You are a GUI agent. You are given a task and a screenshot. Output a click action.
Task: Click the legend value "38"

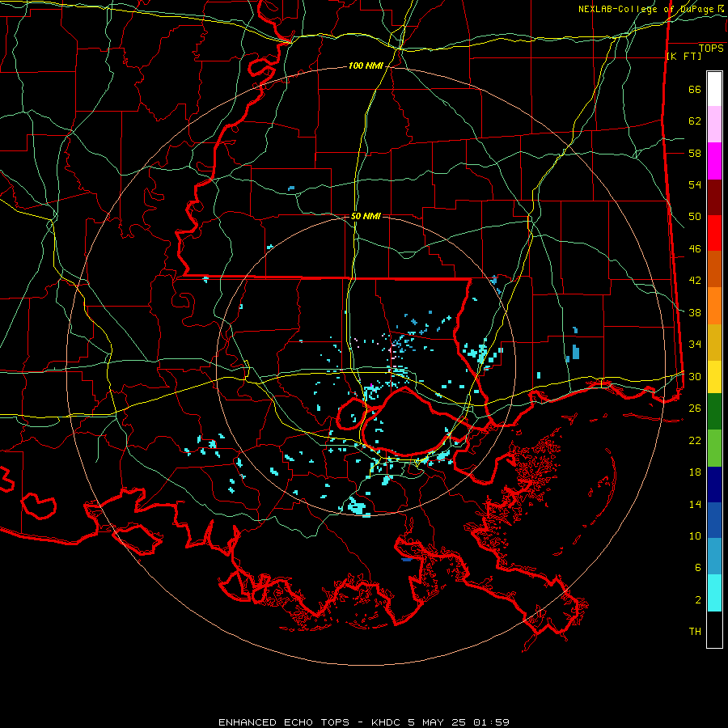point(695,312)
